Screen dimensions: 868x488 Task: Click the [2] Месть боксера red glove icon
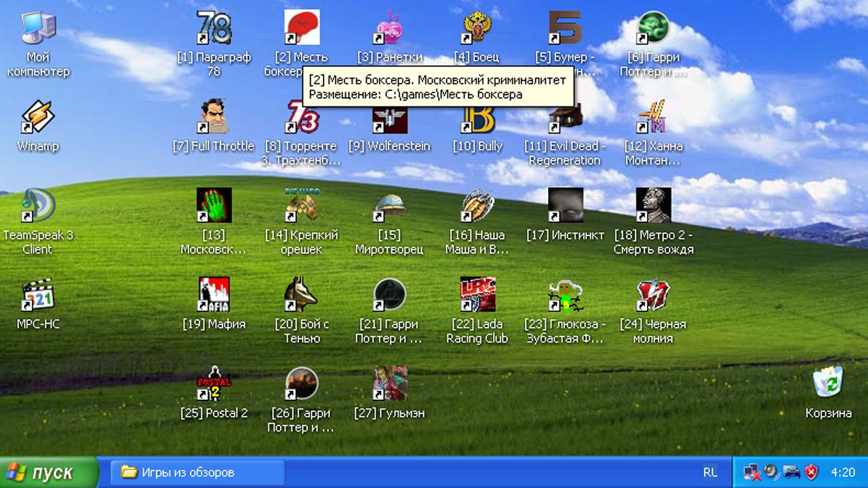tap(301, 28)
